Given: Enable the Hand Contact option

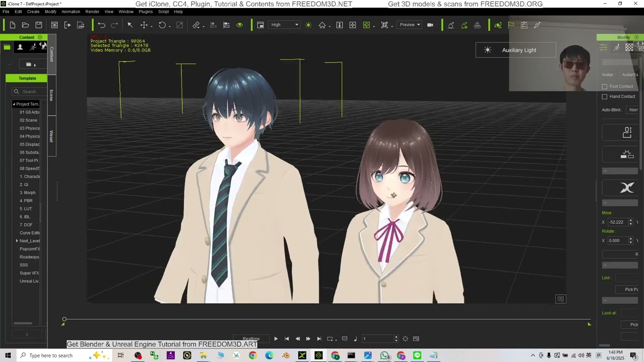Looking at the screenshot, I should point(605,97).
